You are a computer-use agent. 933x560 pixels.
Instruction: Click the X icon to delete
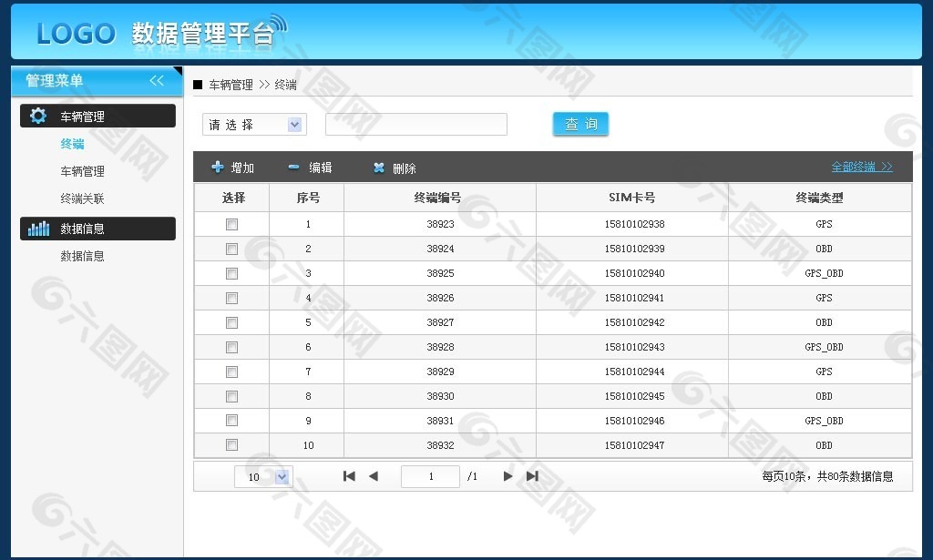tap(379, 168)
